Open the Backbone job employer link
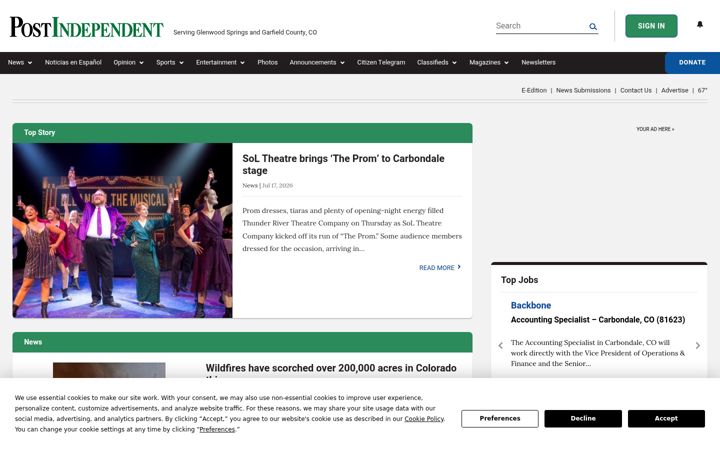 coord(531,305)
